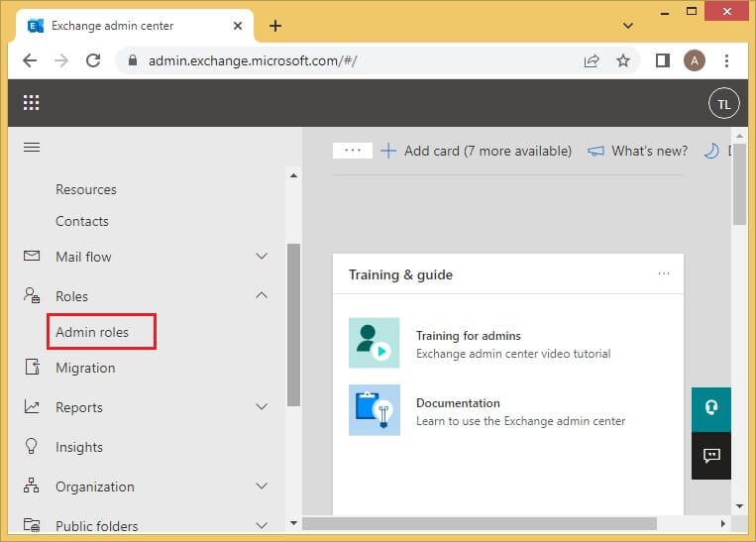Expand the Mail flow chevron
Viewport: 756px width, 542px height.
262,256
